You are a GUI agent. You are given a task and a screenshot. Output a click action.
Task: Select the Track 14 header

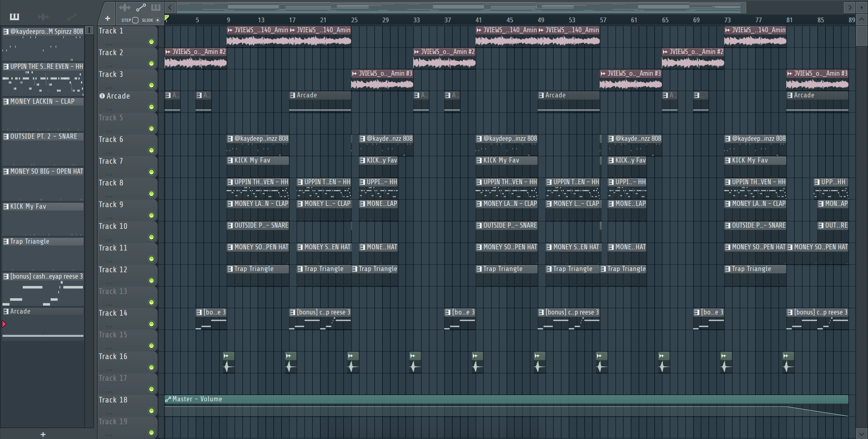tap(127, 319)
